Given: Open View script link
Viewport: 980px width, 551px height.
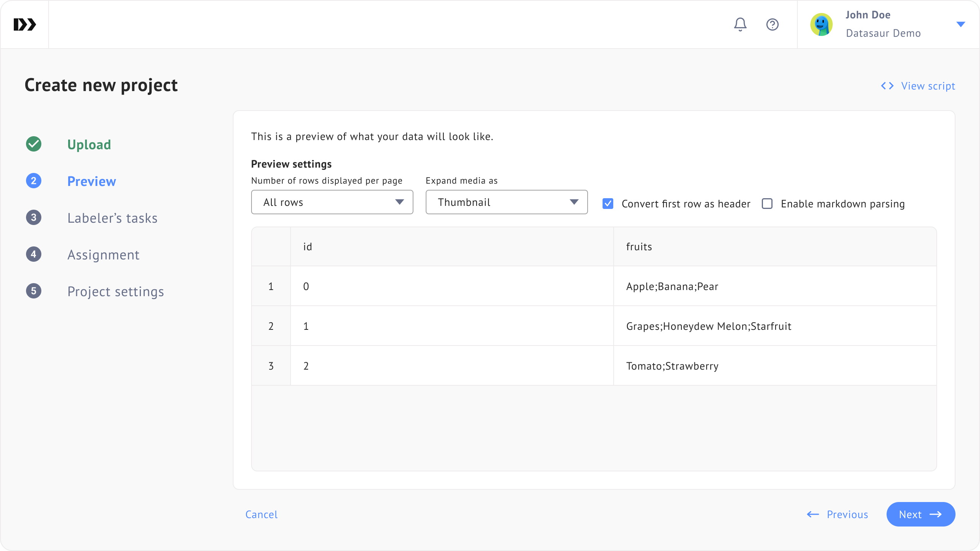Looking at the screenshot, I should (x=918, y=86).
